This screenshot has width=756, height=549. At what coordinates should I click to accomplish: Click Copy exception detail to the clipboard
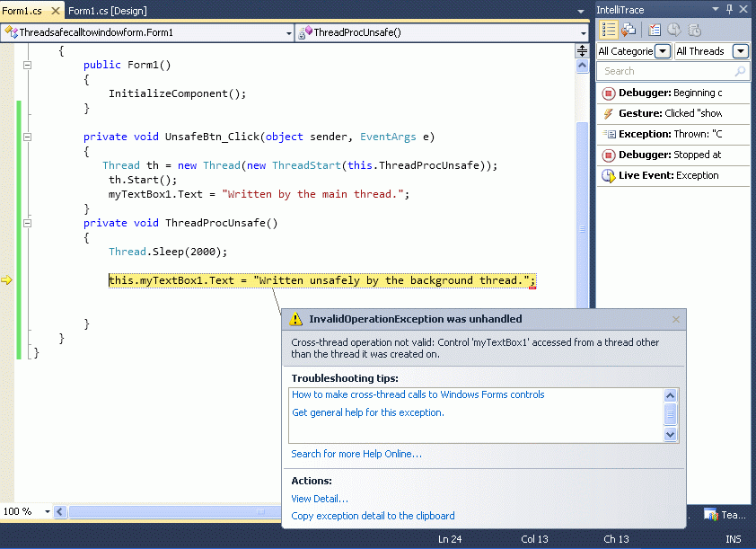373,516
